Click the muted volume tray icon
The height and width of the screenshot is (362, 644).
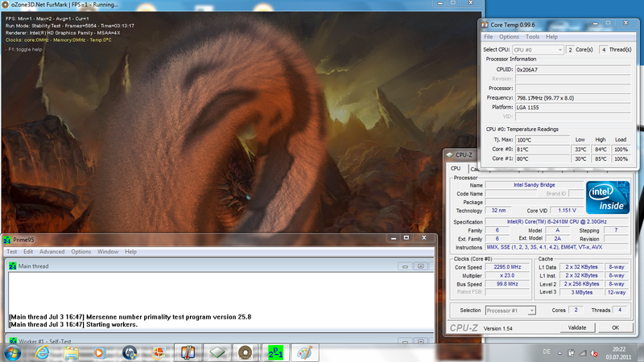point(594,353)
